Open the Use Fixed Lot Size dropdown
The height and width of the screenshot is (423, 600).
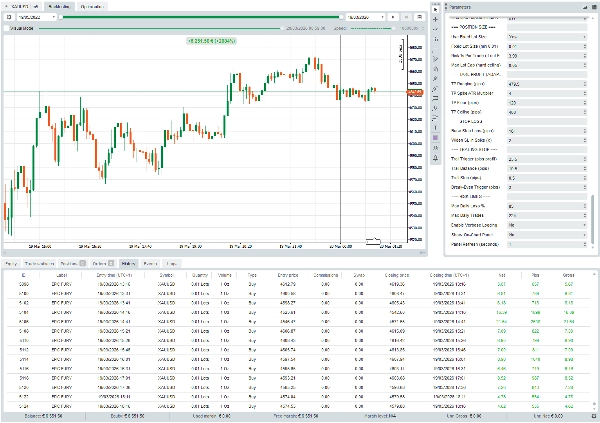[x=548, y=37]
